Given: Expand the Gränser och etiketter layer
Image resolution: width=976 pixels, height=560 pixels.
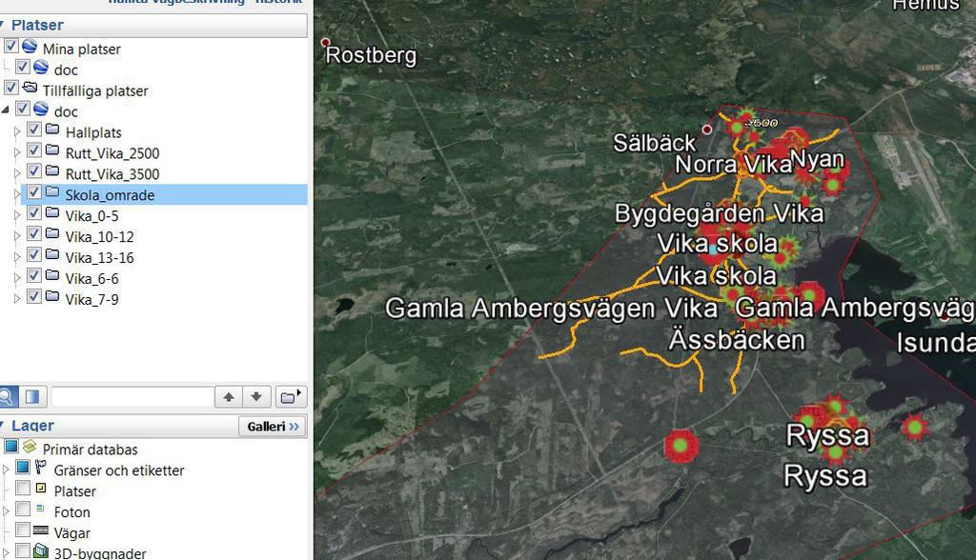Looking at the screenshot, I should (x=6, y=470).
